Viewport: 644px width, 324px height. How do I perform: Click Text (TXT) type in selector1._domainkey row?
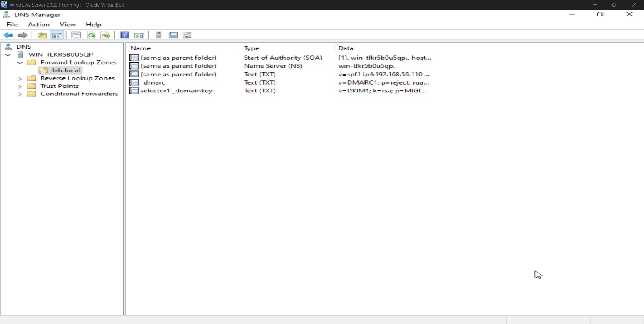[x=260, y=91]
